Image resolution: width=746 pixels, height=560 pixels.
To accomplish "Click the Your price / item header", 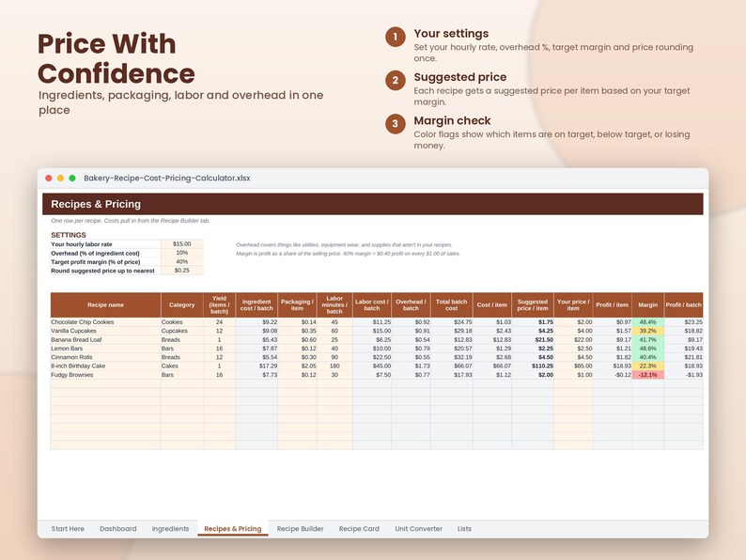I will click(x=573, y=305).
